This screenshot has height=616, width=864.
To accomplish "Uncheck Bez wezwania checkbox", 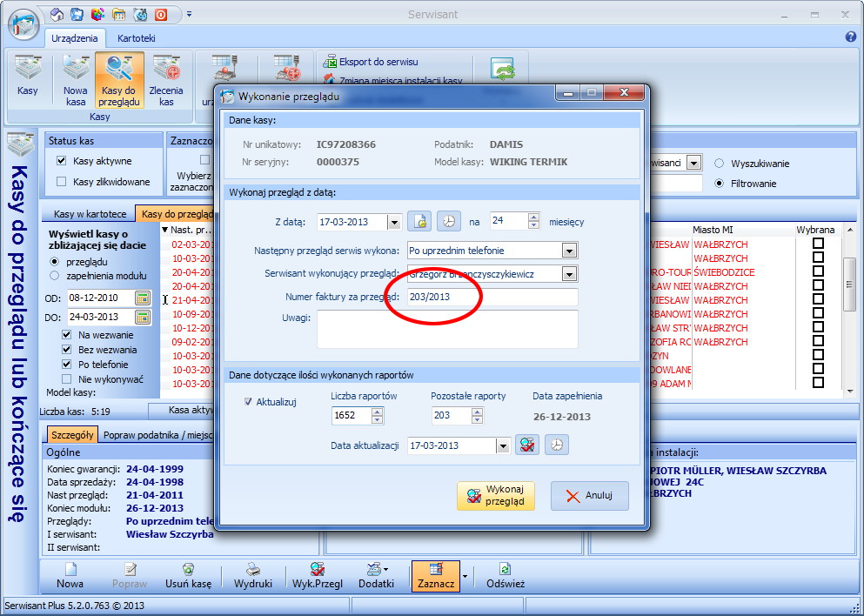I will tap(67, 349).
